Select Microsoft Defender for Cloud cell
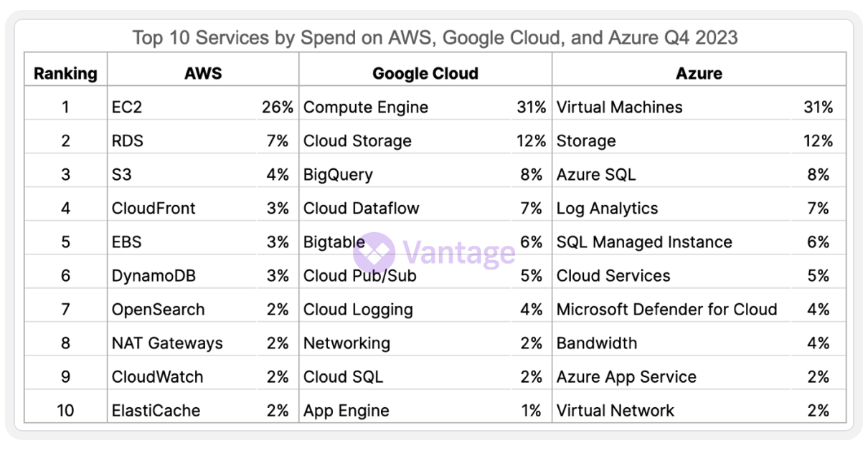Image resolution: width=868 pixels, height=453 pixels. (x=666, y=310)
